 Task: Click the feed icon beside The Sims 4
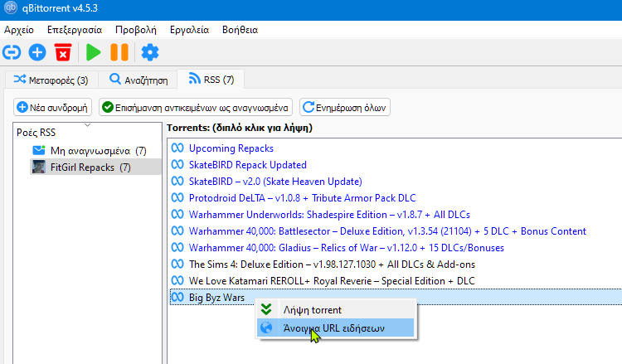point(177,264)
